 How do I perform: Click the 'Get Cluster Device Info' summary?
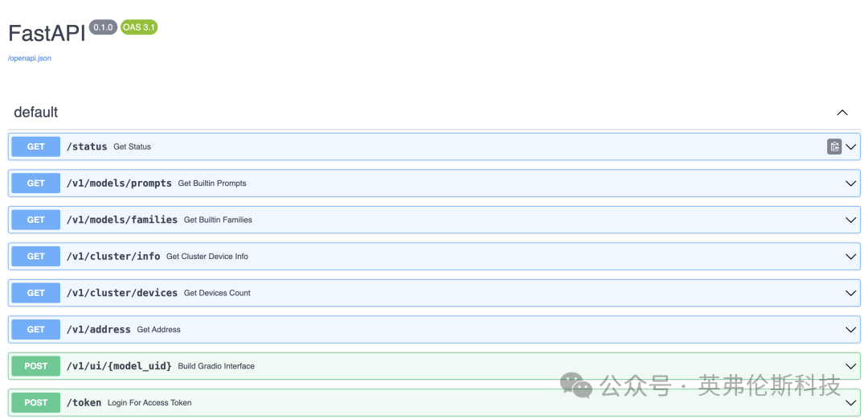click(207, 257)
